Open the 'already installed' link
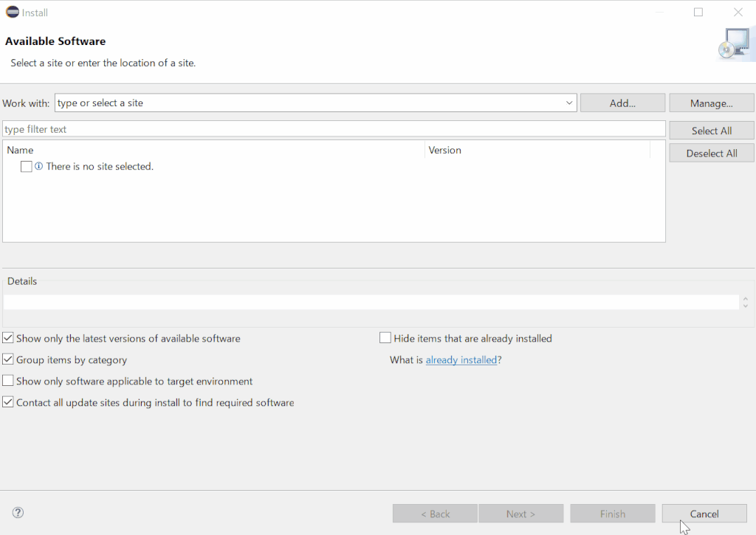 [461, 359]
